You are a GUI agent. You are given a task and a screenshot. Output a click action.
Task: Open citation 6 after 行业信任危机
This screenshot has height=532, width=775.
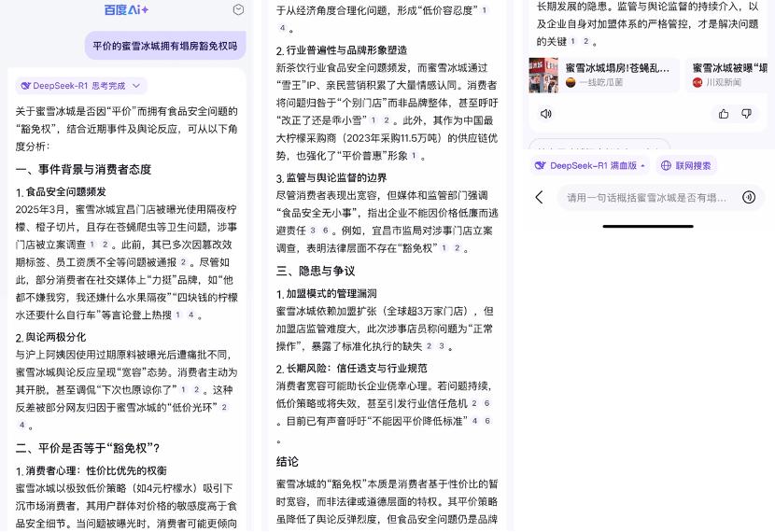coord(486,403)
